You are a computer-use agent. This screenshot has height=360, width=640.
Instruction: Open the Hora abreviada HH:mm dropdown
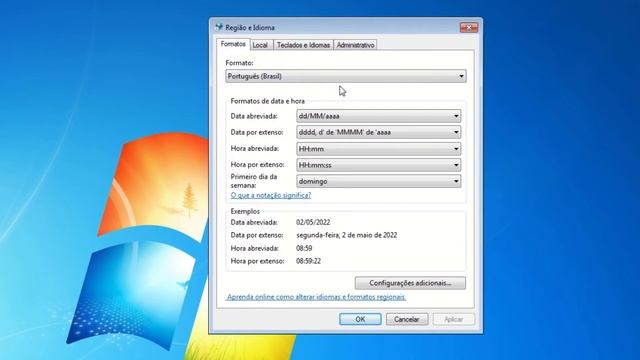(x=379, y=149)
